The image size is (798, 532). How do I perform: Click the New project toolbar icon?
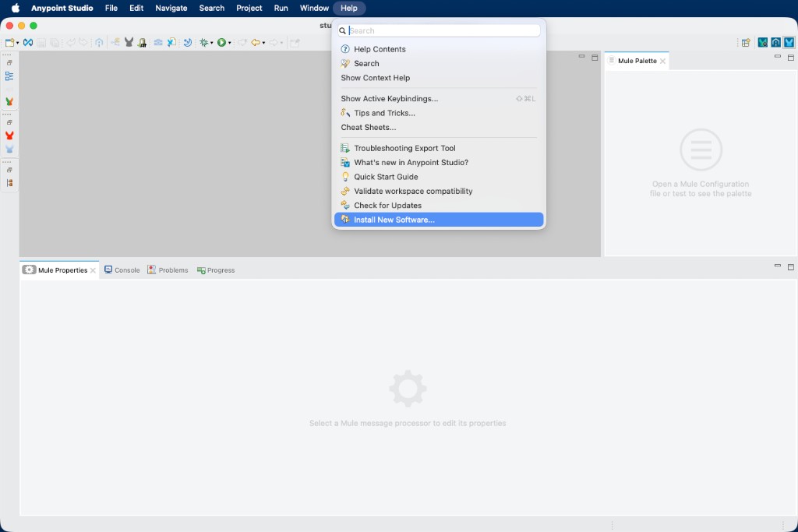9,43
